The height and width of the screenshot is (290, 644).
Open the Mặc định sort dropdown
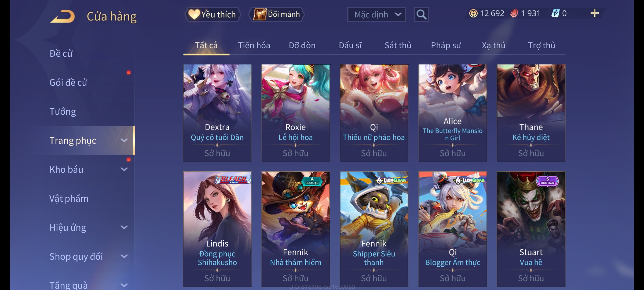(x=376, y=15)
